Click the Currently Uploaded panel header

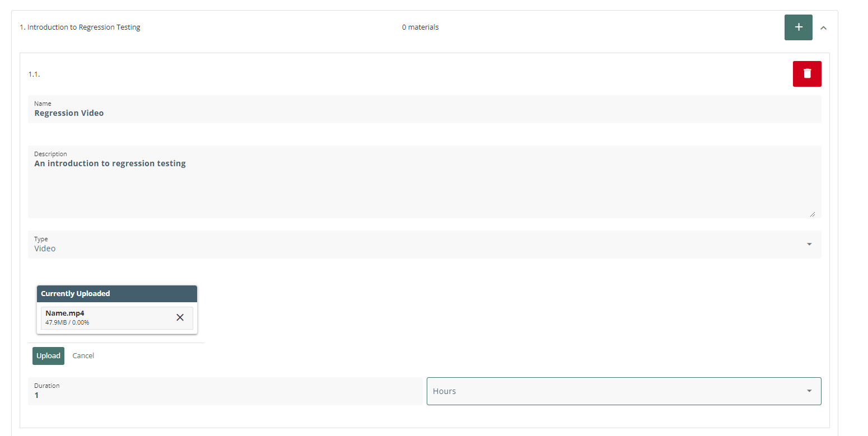(x=116, y=294)
